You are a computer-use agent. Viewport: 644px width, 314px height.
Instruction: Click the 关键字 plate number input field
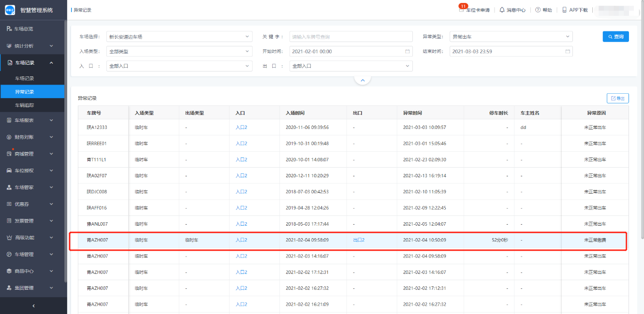pyautogui.click(x=351, y=37)
